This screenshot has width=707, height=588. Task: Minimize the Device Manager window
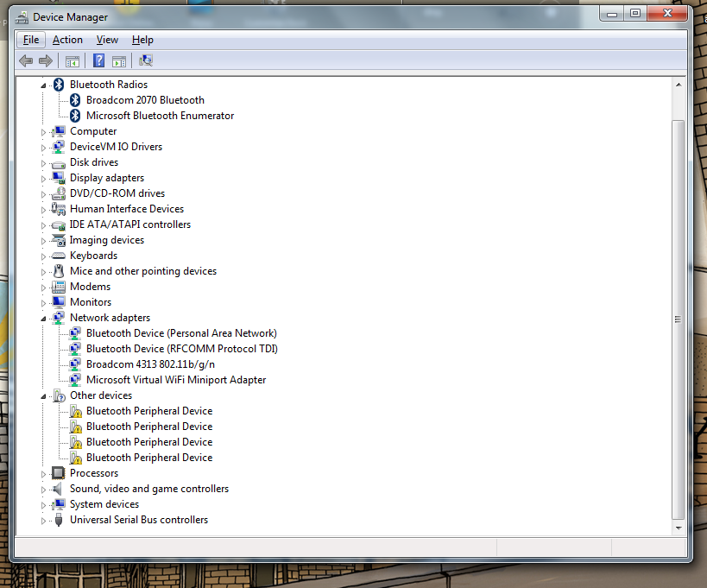pyautogui.click(x=612, y=14)
